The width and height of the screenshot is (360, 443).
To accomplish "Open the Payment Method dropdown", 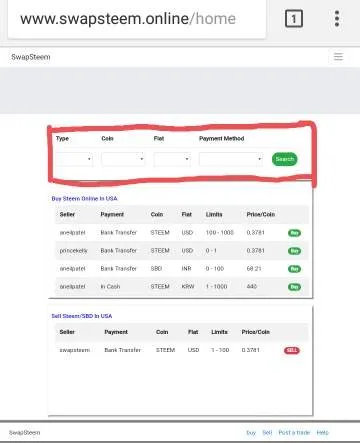I will pos(231,159).
